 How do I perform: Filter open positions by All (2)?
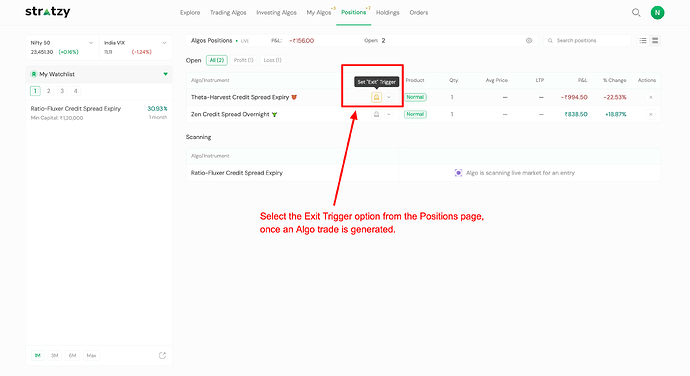tap(217, 60)
